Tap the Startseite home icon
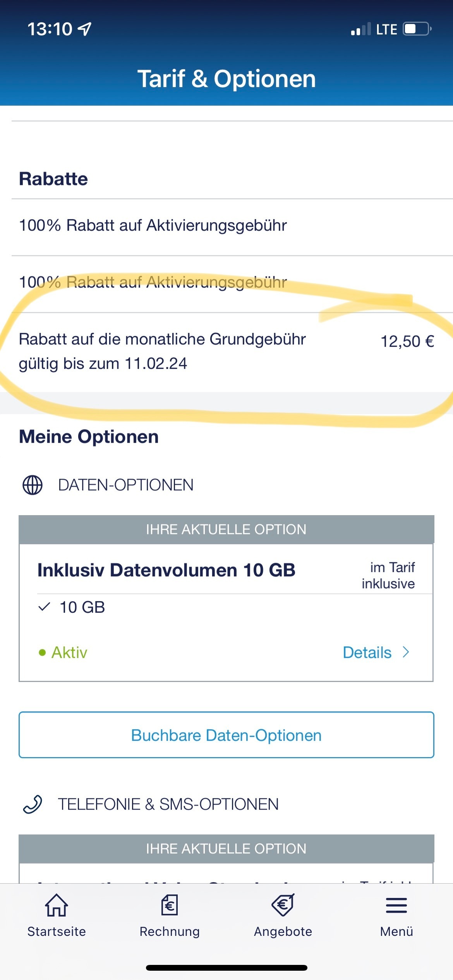 coord(57,905)
